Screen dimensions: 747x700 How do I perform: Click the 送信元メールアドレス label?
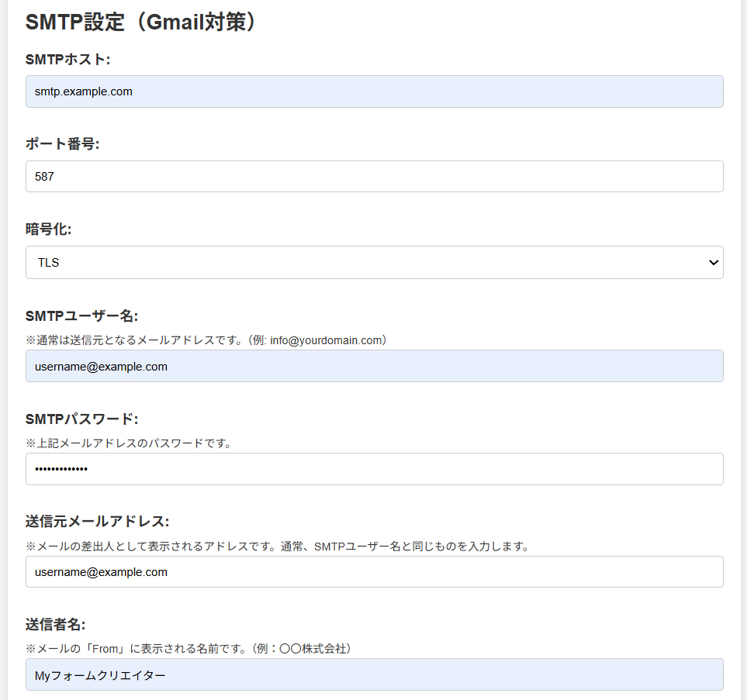tap(97, 521)
